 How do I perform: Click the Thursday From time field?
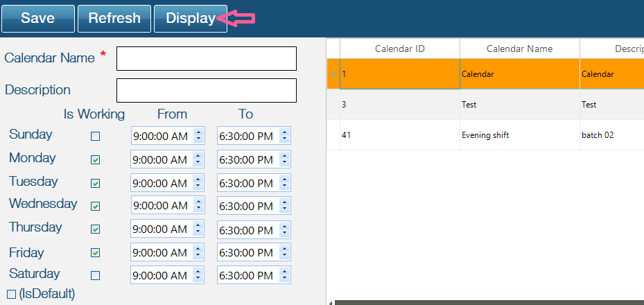(159, 229)
